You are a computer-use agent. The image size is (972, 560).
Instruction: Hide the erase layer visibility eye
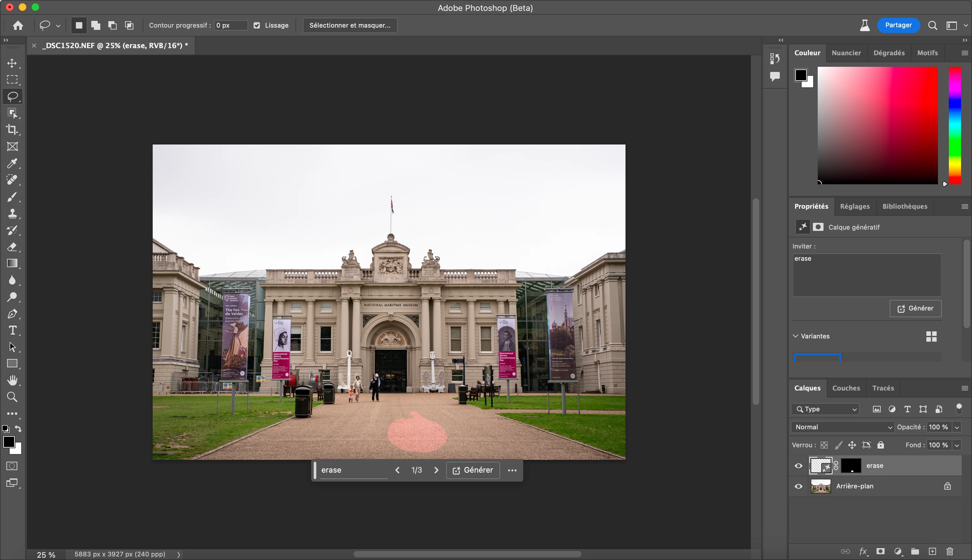pyautogui.click(x=798, y=466)
